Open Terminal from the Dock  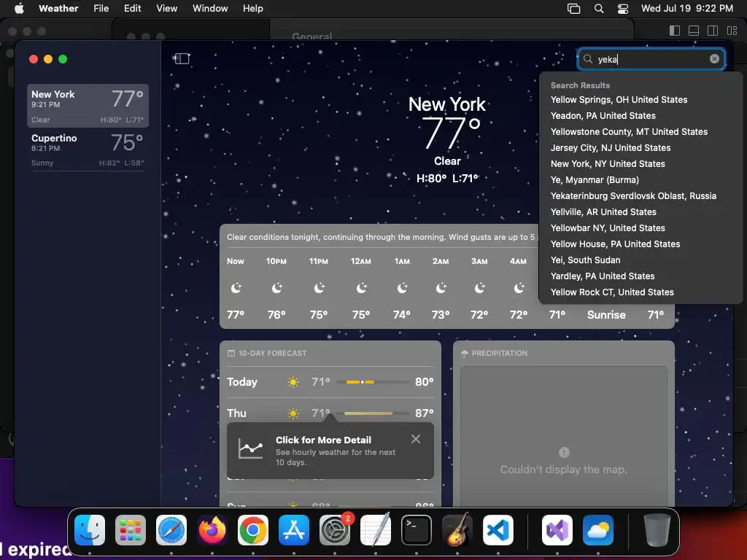tap(417, 530)
